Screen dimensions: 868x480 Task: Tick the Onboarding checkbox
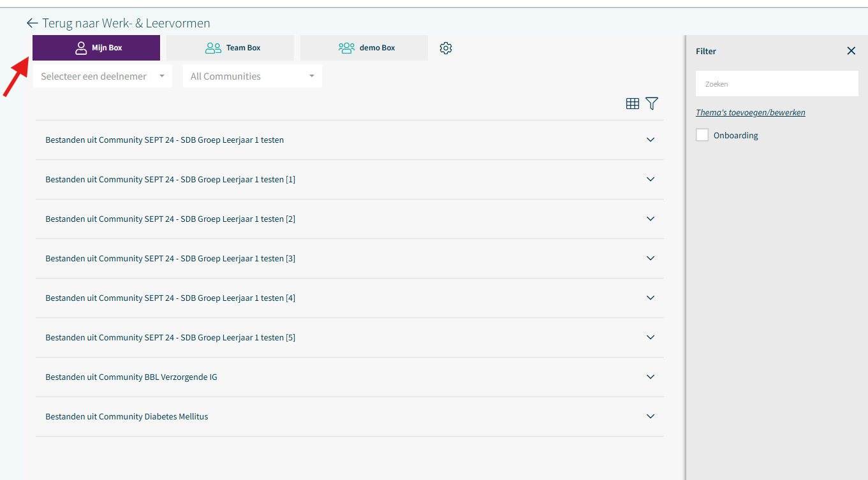coord(702,135)
